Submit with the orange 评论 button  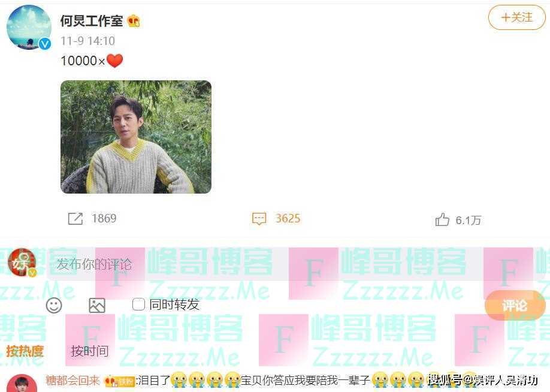tap(515, 305)
